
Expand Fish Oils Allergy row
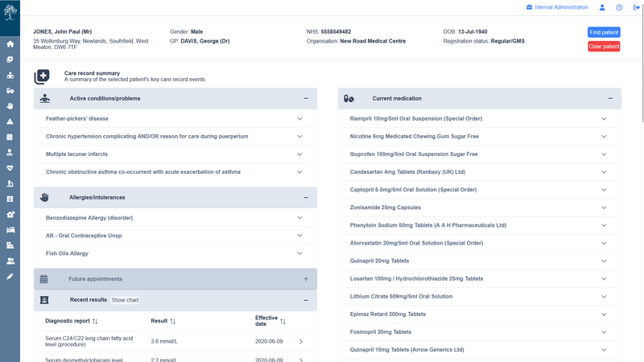pos(299,253)
